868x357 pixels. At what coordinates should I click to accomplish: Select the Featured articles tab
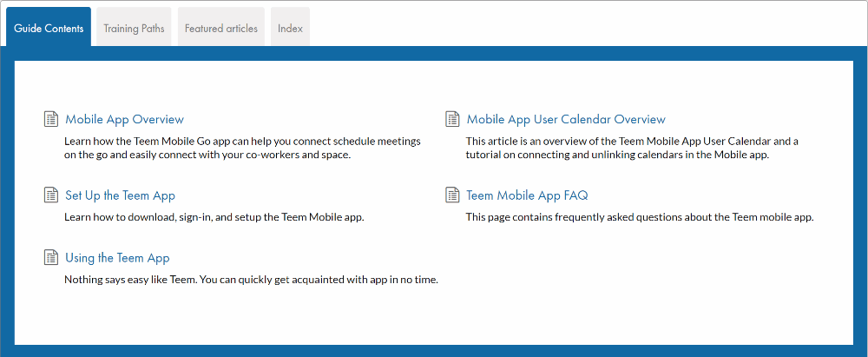(220, 29)
